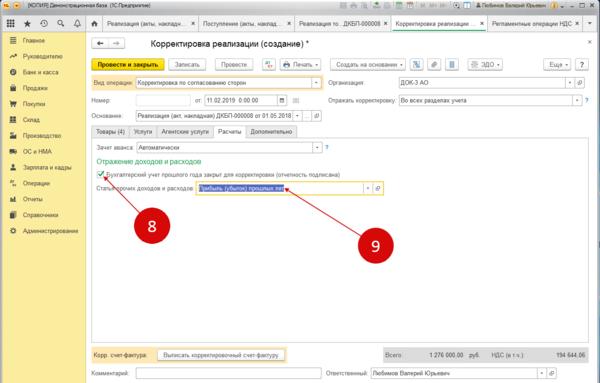The width and height of the screenshot is (600, 383).
Task: Switch to Товары (4) tab
Action: tap(110, 132)
